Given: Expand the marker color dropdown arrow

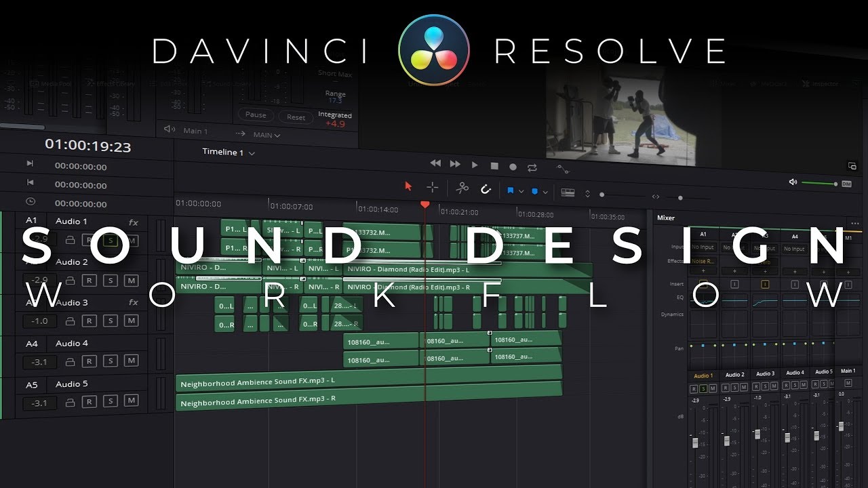Looking at the screenshot, I should click(x=546, y=193).
